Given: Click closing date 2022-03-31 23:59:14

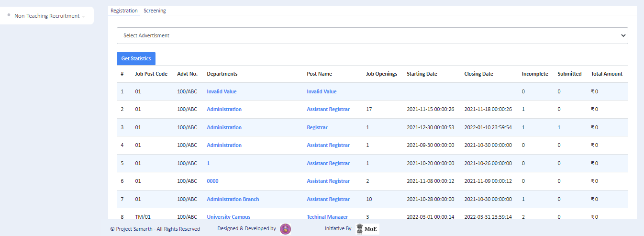Looking at the screenshot, I should [488, 217].
